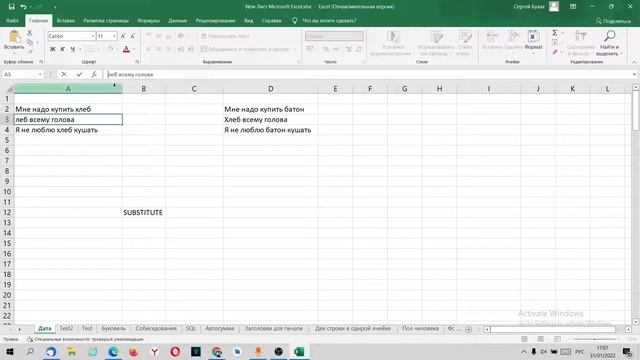Click the Undo arrow in title bar
The height and width of the screenshot is (360, 640).
pos(23,7)
